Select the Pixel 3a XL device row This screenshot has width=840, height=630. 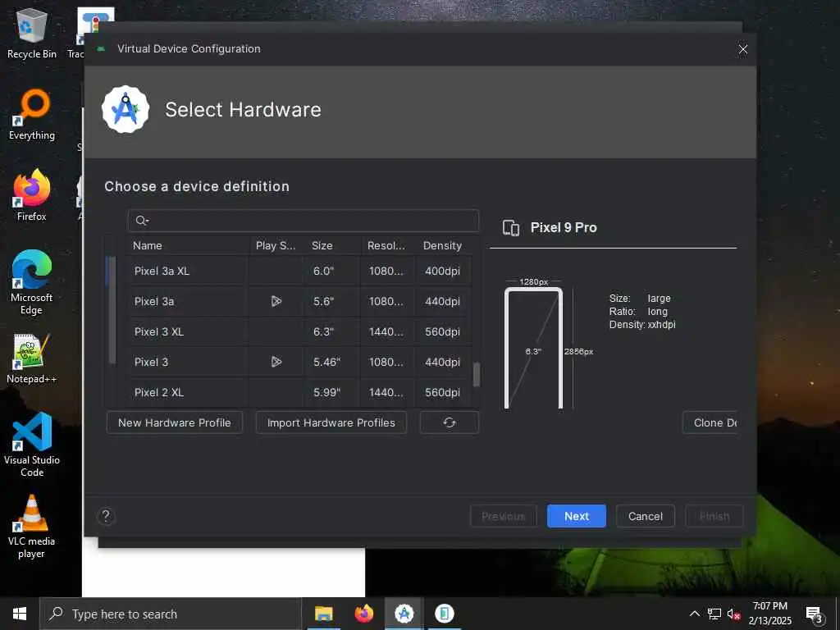[299, 271]
